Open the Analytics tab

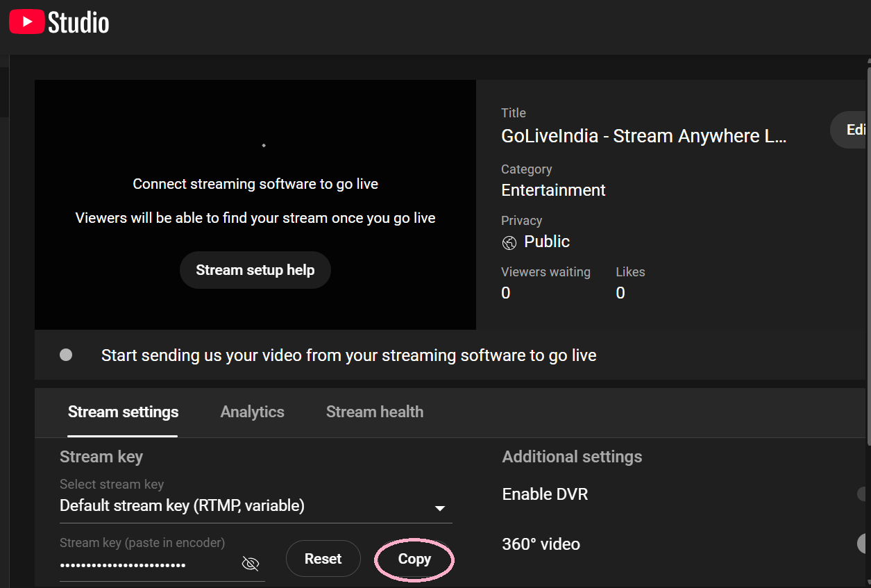tap(252, 412)
